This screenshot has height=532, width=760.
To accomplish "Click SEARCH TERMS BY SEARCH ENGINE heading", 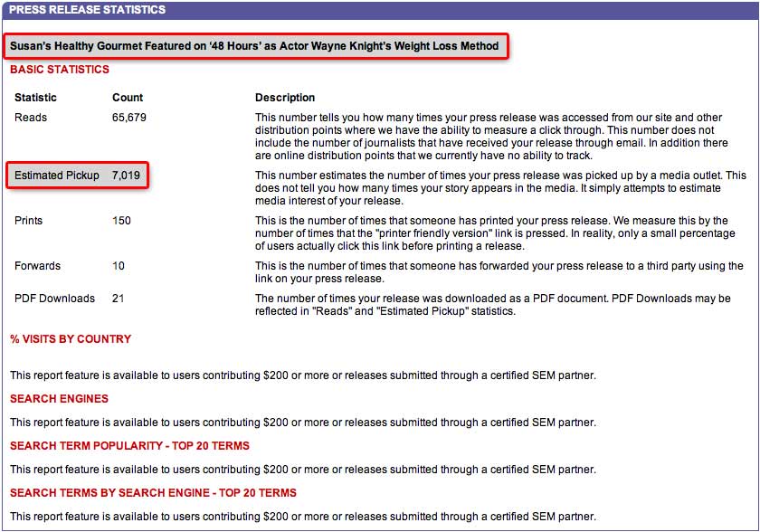I will (x=153, y=492).
